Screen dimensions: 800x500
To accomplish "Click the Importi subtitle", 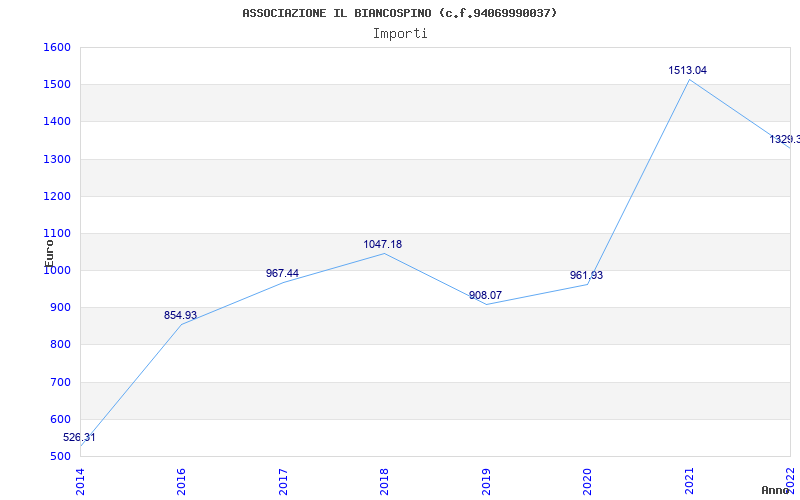I will (400, 34).
